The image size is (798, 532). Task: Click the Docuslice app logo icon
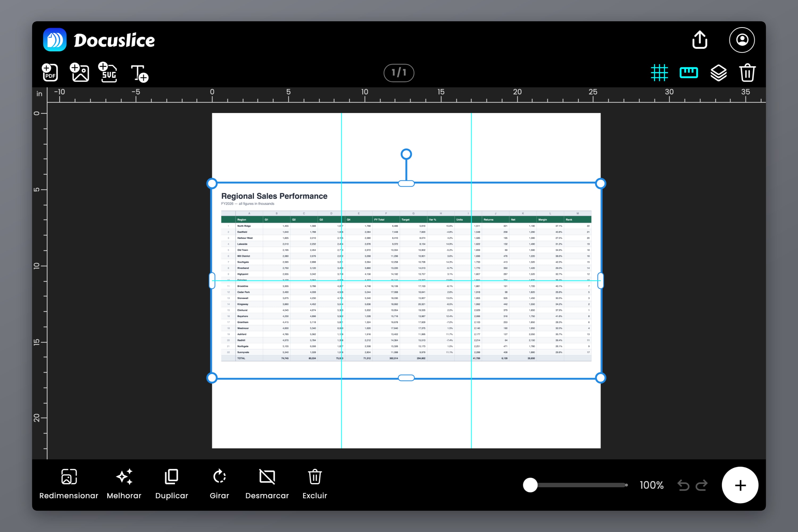[x=55, y=40]
